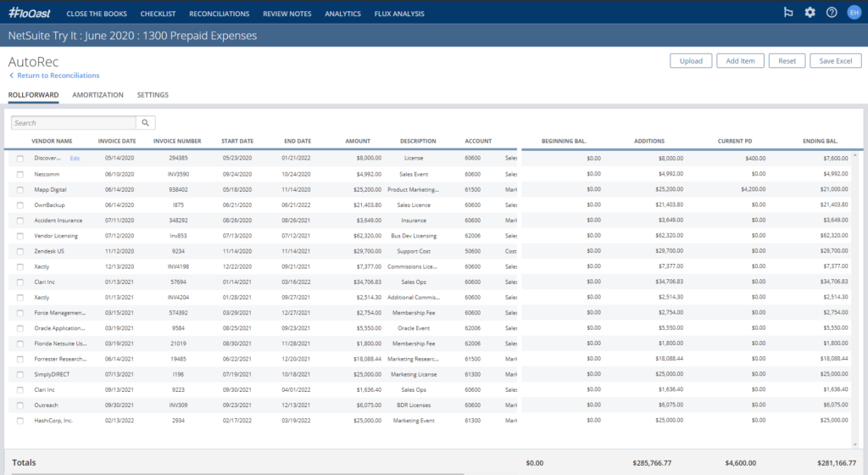Image resolution: width=868 pixels, height=475 pixels.
Task: Click the Force Managemen... vendor cell
Action: (60, 313)
